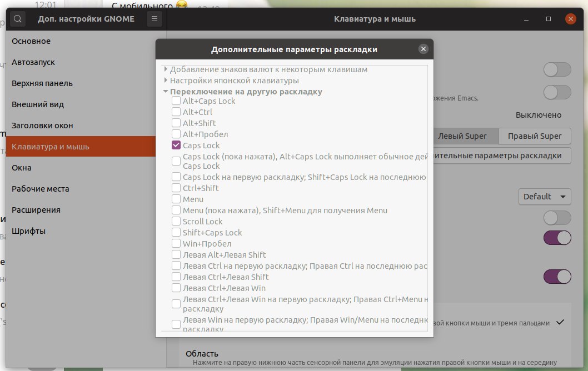Tick the Win+Пробел checkbox
The width and height of the screenshot is (588, 371).
pos(176,244)
